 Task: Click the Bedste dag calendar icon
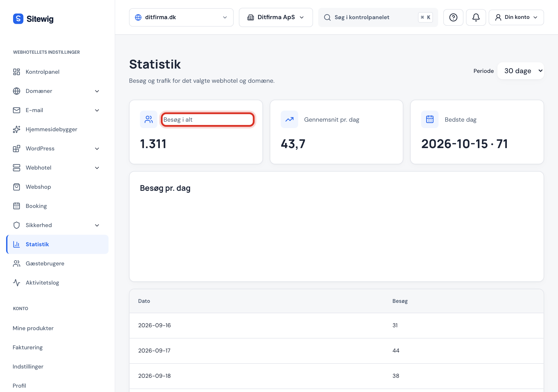pyautogui.click(x=430, y=119)
